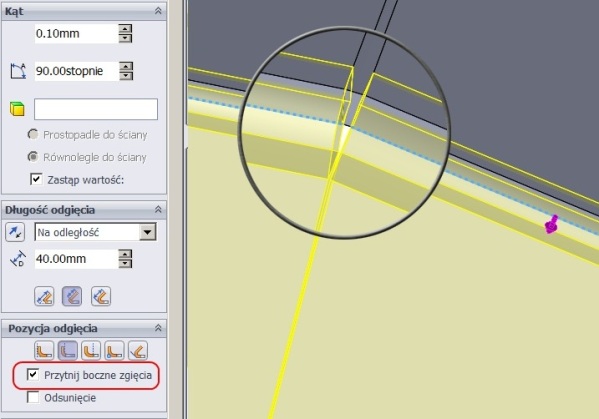
Task: Select Material Inside flange position icon
Action: tap(44, 350)
